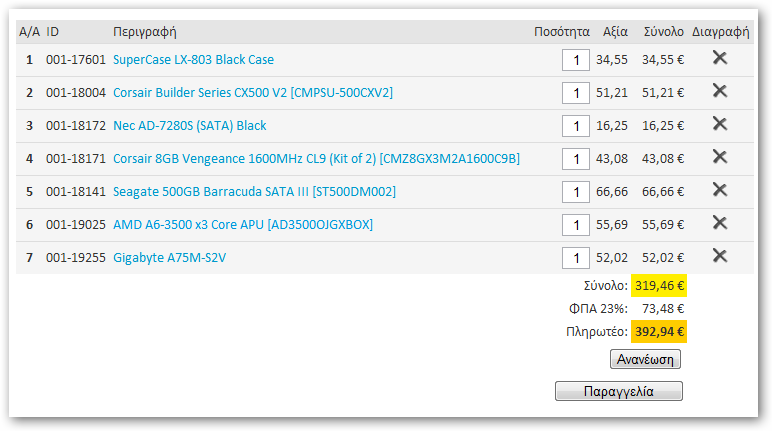This screenshot has height=431, width=772.
Task: Select the ID 001-18171 cell
Action: [x=76, y=159]
